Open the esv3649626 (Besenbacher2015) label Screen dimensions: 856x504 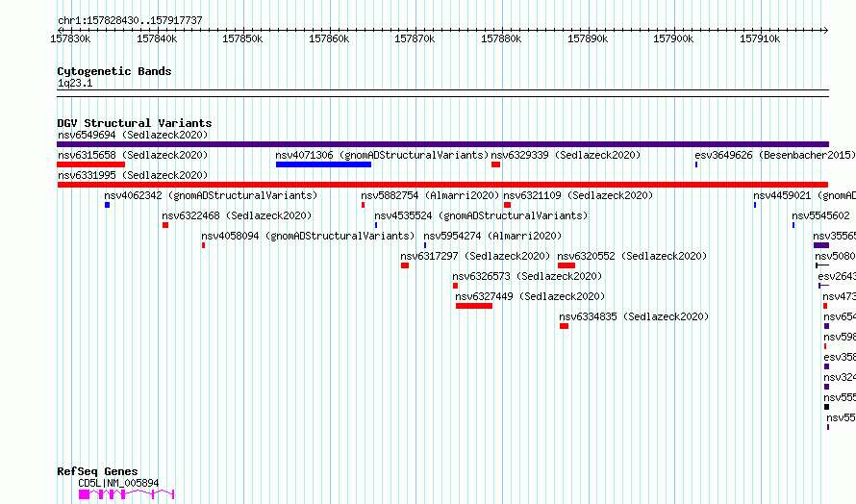pos(774,155)
